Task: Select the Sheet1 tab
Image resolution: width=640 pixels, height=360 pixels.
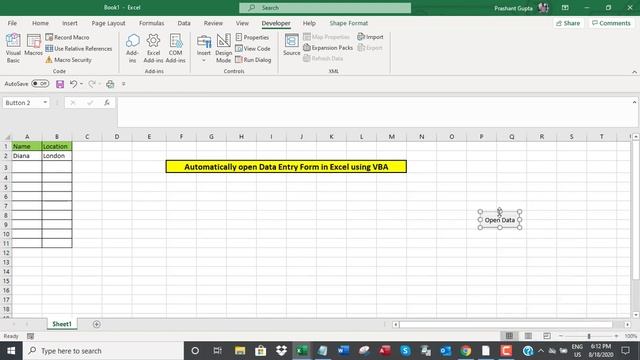Action: point(62,324)
